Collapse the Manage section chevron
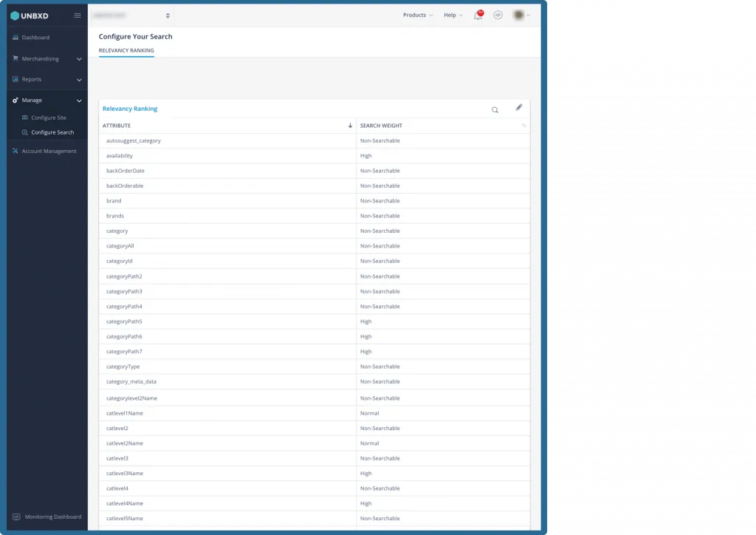The image size is (756, 535). point(79,100)
